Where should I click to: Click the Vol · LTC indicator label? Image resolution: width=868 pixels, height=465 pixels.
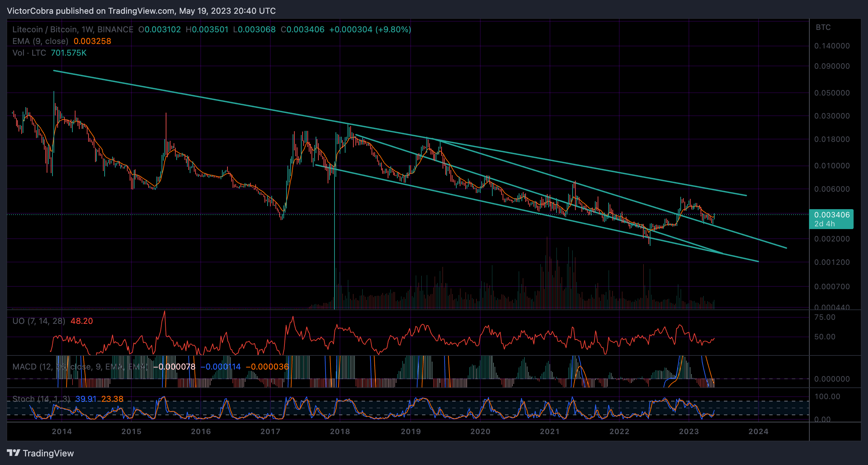coord(29,53)
